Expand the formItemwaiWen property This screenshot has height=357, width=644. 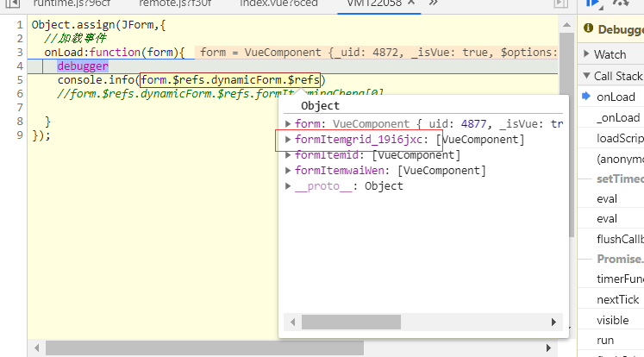tap(288, 171)
